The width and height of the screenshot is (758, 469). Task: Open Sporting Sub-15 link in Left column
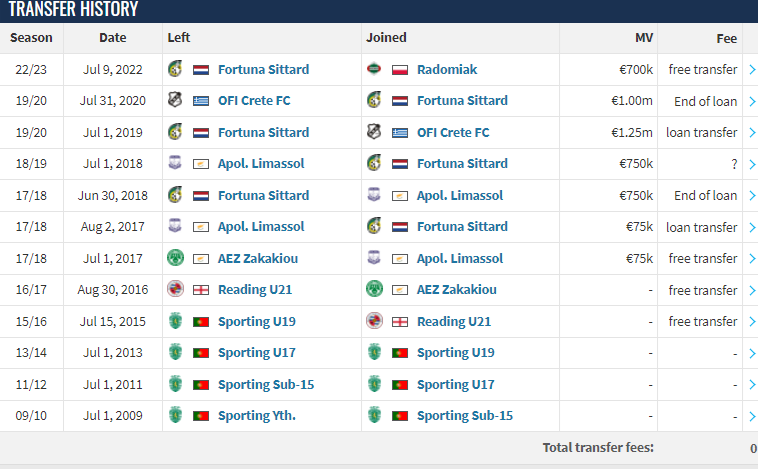(266, 384)
